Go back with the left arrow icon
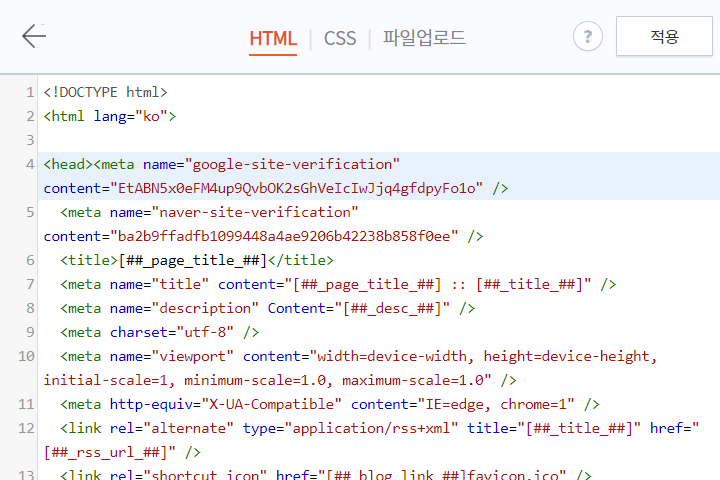The image size is (720, 480). pyautogui.click(x=34, y=36)
